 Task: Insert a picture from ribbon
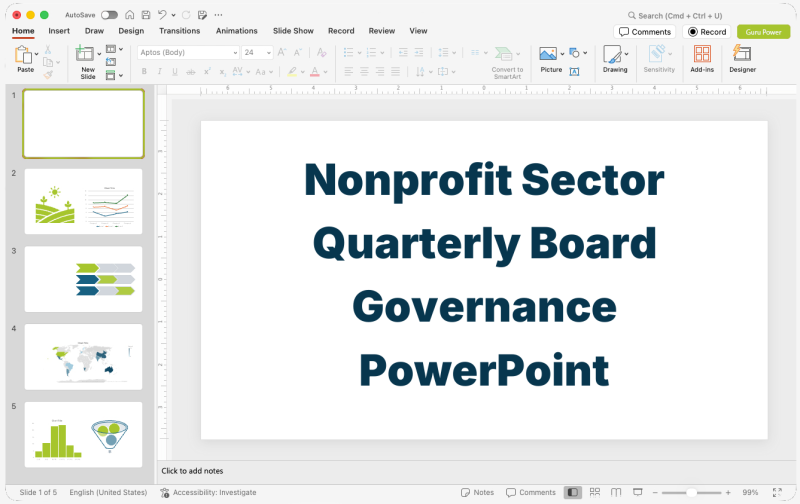pyautogui.click(x=548, y=54)
